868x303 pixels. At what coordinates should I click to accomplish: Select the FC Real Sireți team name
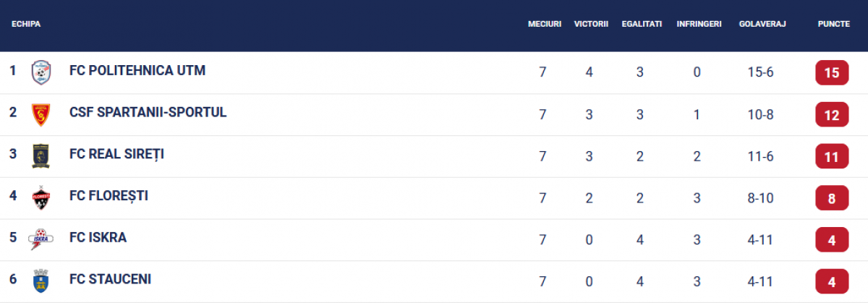116,154
